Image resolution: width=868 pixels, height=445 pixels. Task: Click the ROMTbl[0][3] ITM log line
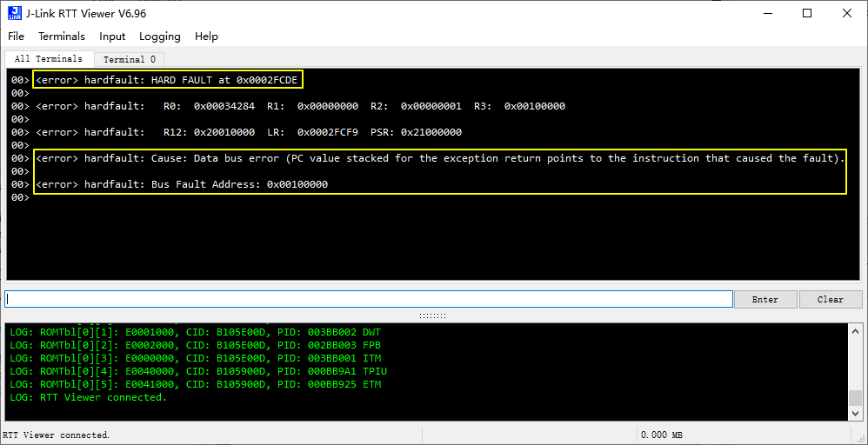pyautogui.click(x=196, y=358)
